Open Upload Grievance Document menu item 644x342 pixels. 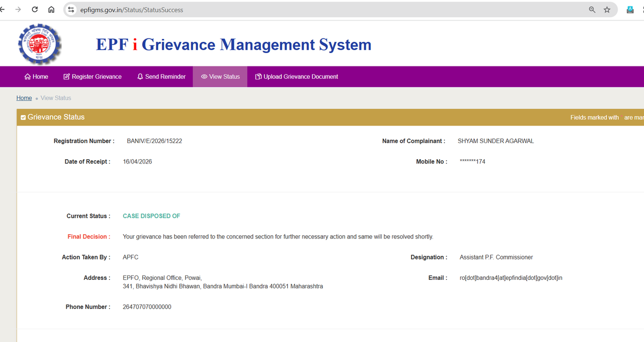click(x=297, y=77)
